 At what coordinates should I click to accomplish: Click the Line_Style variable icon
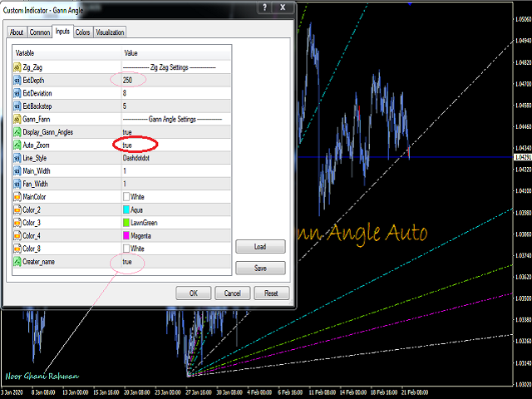point(17,158)
